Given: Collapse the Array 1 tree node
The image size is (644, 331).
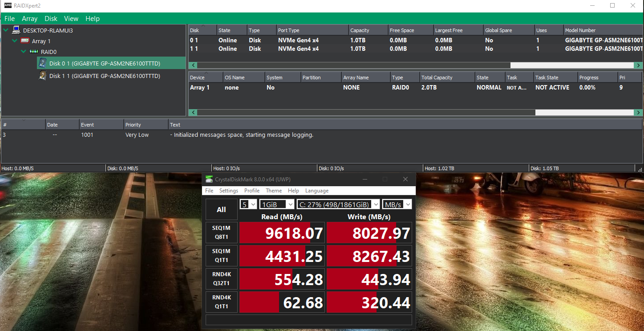Looking at the screenshot, I should point(15,41).
